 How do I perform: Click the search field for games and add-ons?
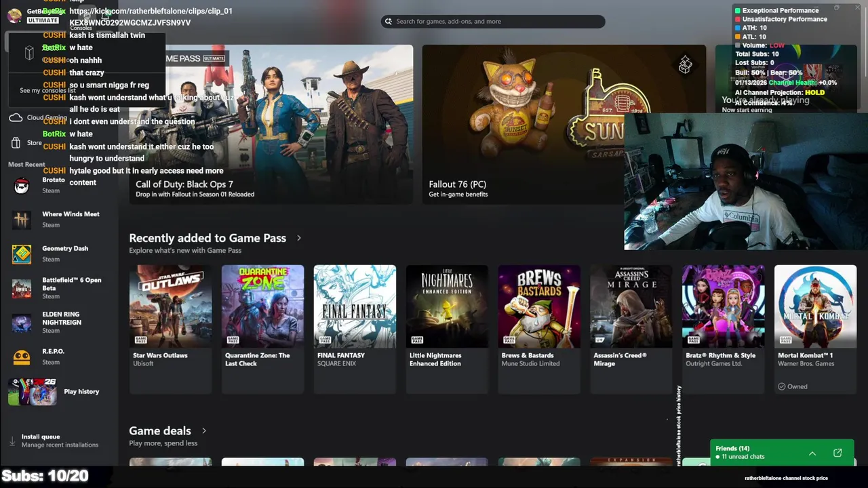pos(493,21)
